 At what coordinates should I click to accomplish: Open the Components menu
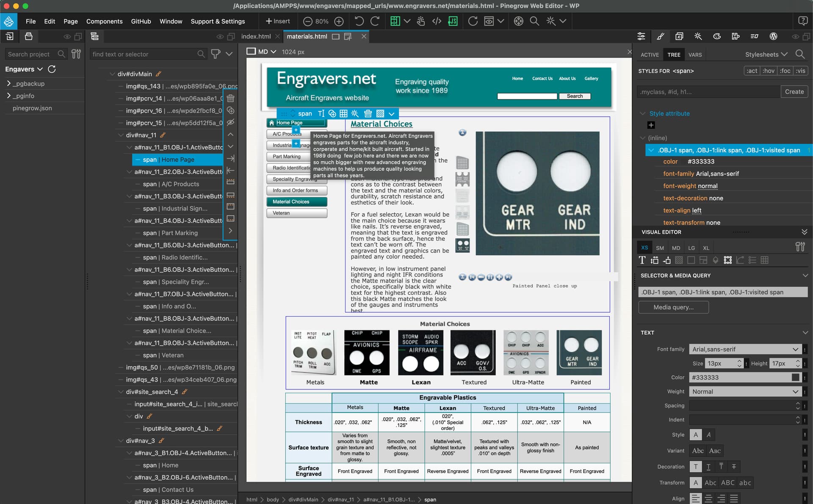point(104,21)
